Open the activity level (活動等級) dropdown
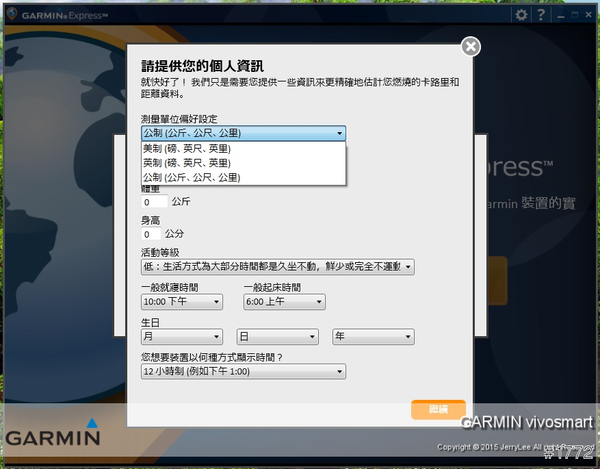Viewport: 600px width, 469px height. [278, 267]
